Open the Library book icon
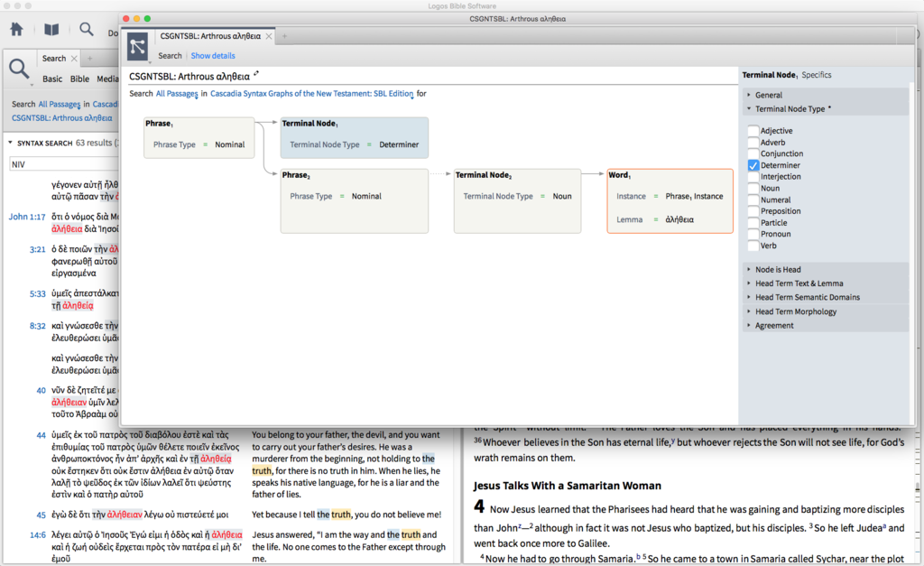Image resolution: width=924 pixels, height=566 pixels. [x=51, y=29]
